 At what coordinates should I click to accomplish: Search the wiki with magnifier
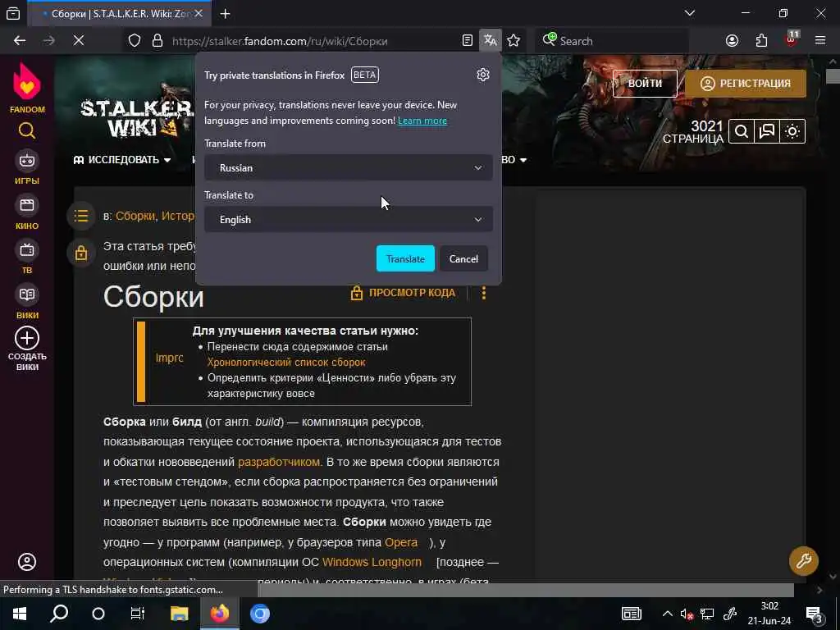(742, 131)
